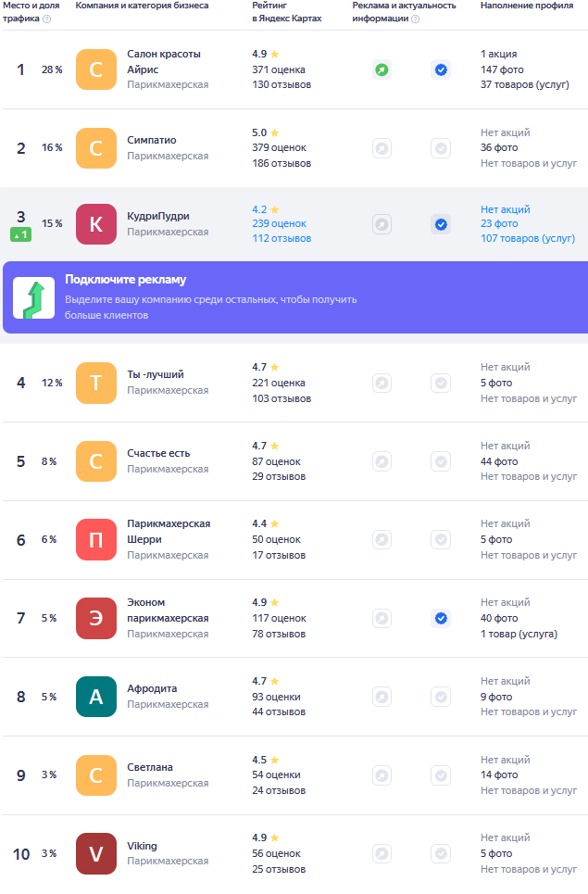The image size is (588, 894).
Task: Open the help icon beside 'Реклама и актуальность информации'
Action: 416,19
